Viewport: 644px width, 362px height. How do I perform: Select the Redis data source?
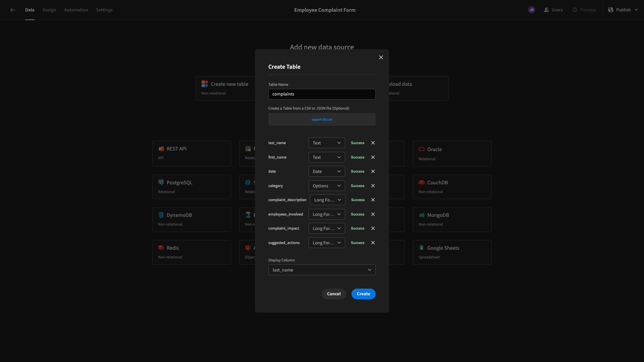click(x=192, y=252)
